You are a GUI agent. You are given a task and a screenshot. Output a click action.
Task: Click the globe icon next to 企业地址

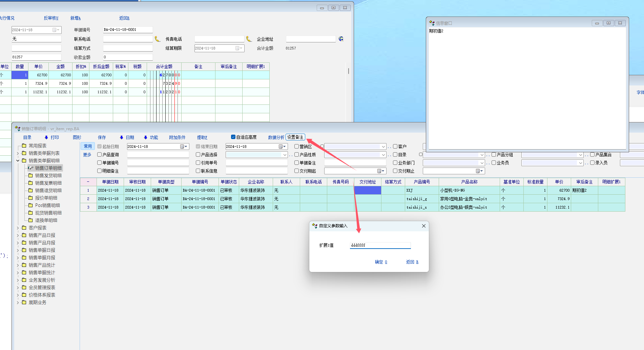341,39
